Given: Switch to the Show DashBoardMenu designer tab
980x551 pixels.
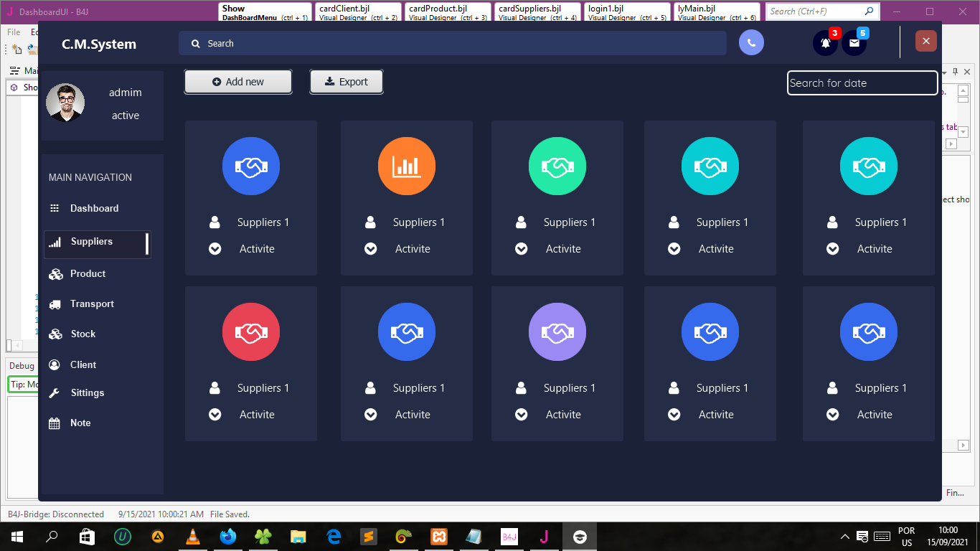Looking at the screenshot, I should [x=265, y=12].
